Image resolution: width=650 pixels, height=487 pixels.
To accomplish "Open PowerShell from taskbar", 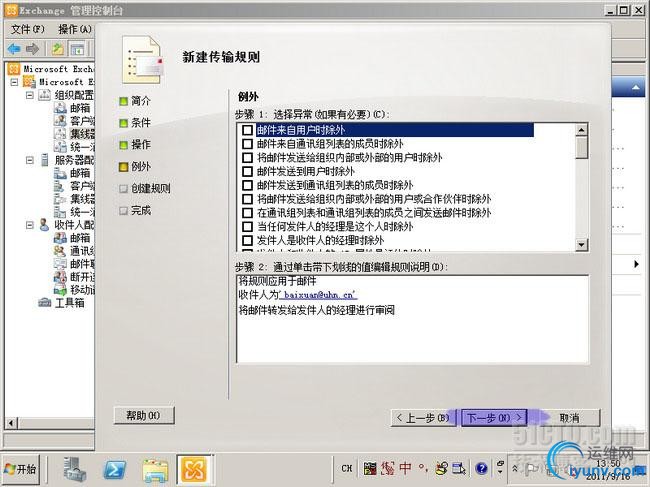I will pos(114,470).
